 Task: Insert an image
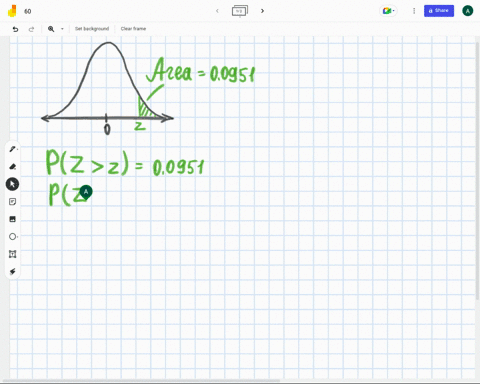(12, 219)
